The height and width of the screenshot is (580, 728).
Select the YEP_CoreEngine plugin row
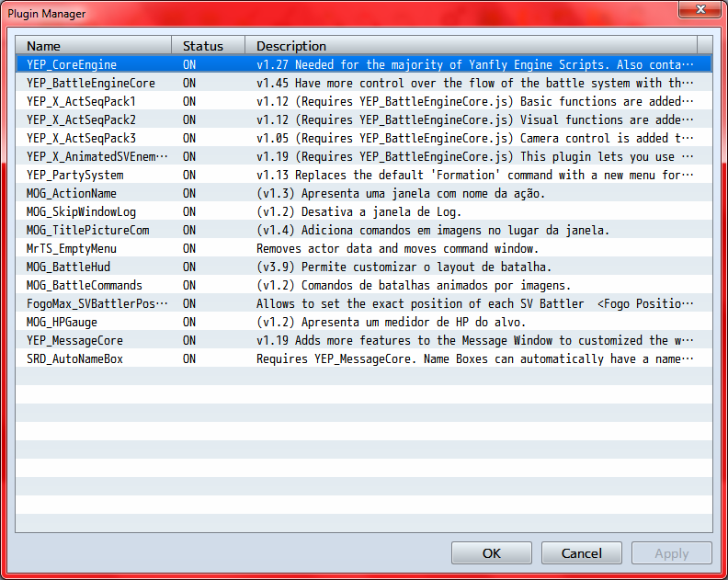point(363,64)
